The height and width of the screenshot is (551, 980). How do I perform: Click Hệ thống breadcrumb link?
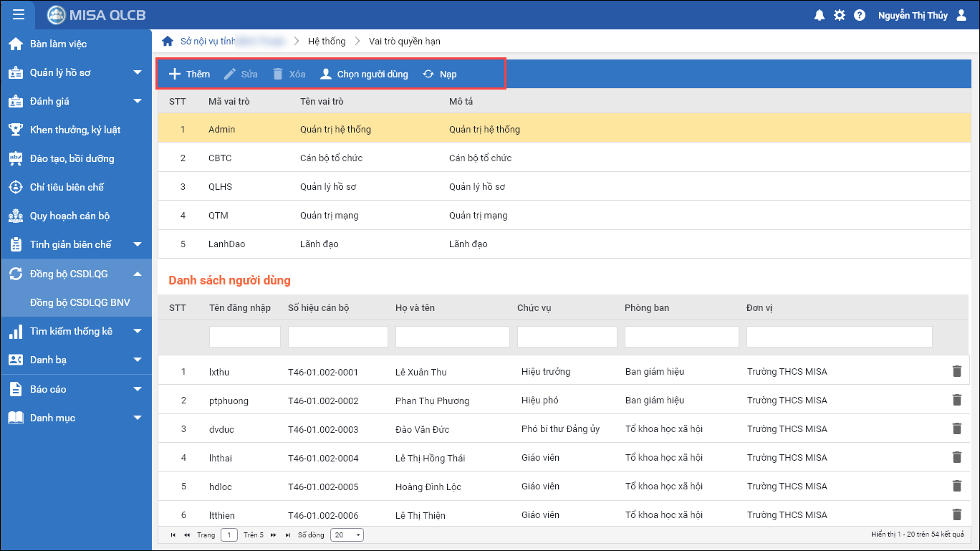click(327, 41)
